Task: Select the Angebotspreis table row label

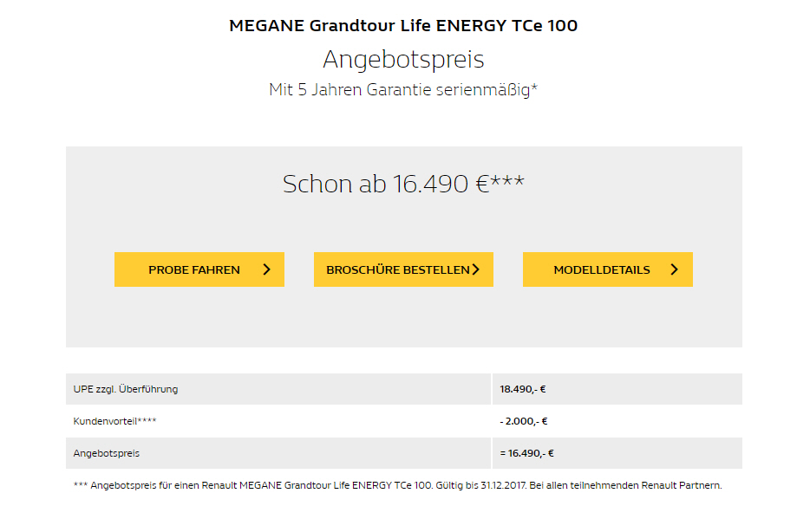Action: tap(107, 453)
